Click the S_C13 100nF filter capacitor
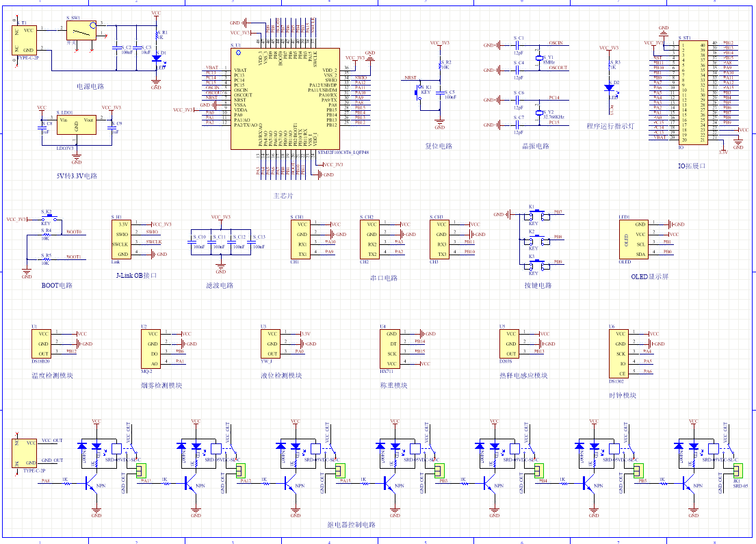Screen dimensions: 756x544 pos(251,243)
